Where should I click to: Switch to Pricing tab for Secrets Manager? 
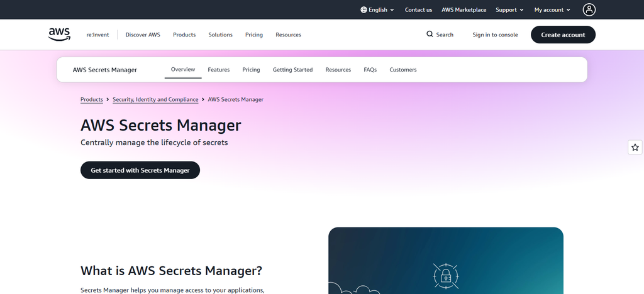pos(251,70)
